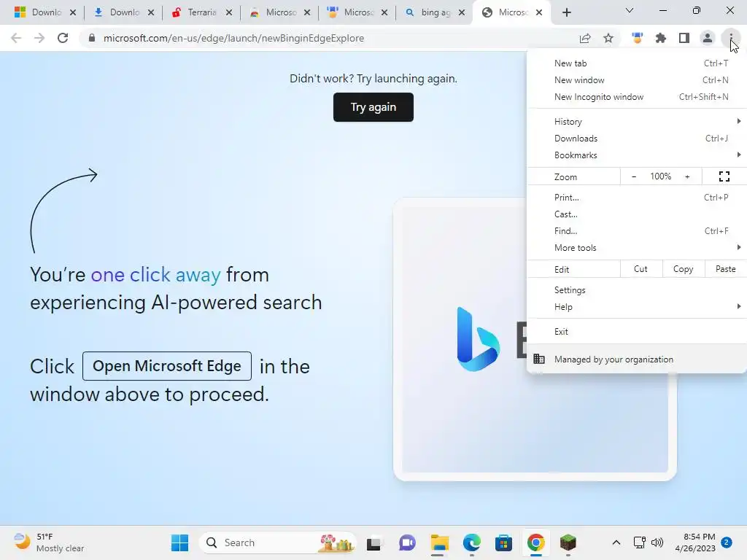Viewport: 747px width, 560px height.
Task: Click the Chrome taskbar icon
Action: (x=536, y=542)
